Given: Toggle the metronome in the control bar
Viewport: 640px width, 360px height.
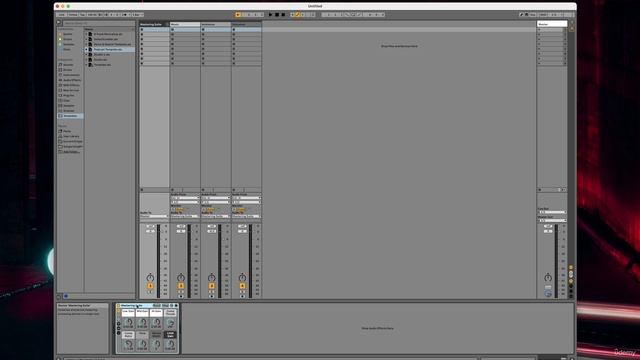Looking at the screenshot, I should (125, 15).
